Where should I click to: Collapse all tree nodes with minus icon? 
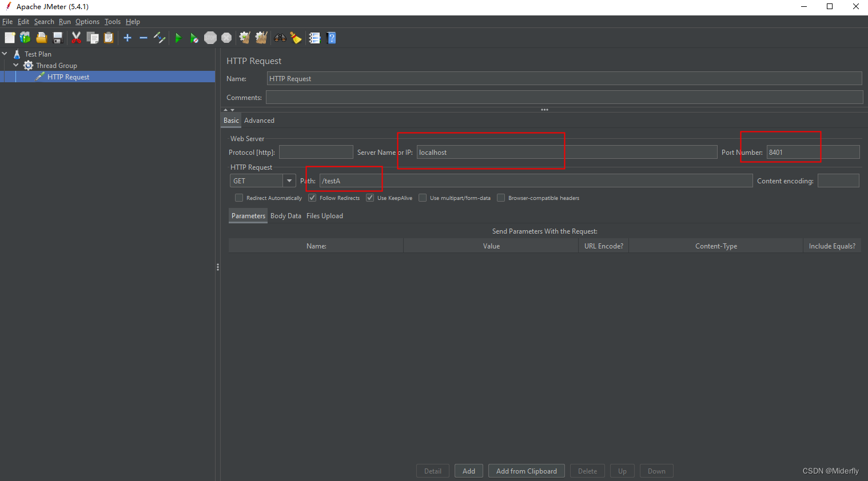pyautogui.click(x=144, y=38)
